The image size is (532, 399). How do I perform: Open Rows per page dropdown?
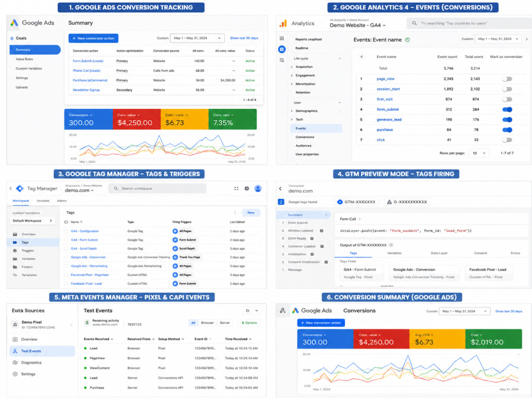click(479, 153)
